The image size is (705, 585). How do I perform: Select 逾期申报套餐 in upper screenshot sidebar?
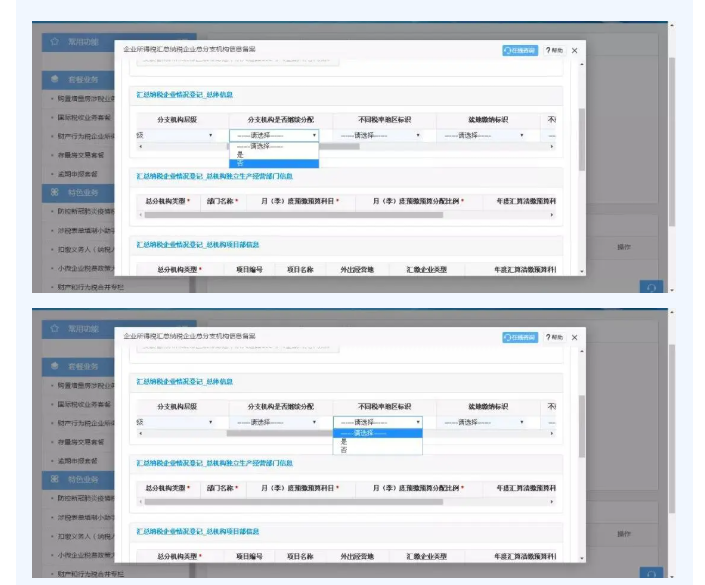77,174
